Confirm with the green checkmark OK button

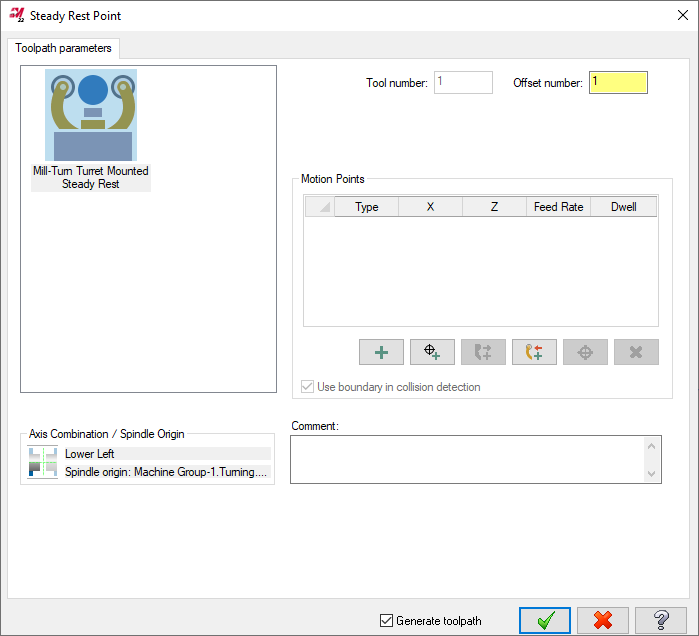[x=545, y=620]
